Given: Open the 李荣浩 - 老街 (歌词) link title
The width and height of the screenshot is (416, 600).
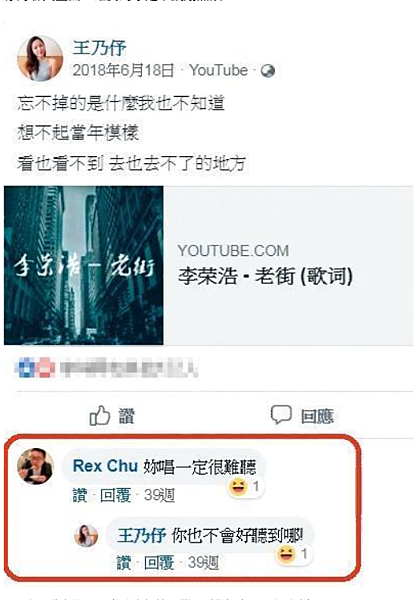Looking at the screenshot, I should (x=265, y=276).
